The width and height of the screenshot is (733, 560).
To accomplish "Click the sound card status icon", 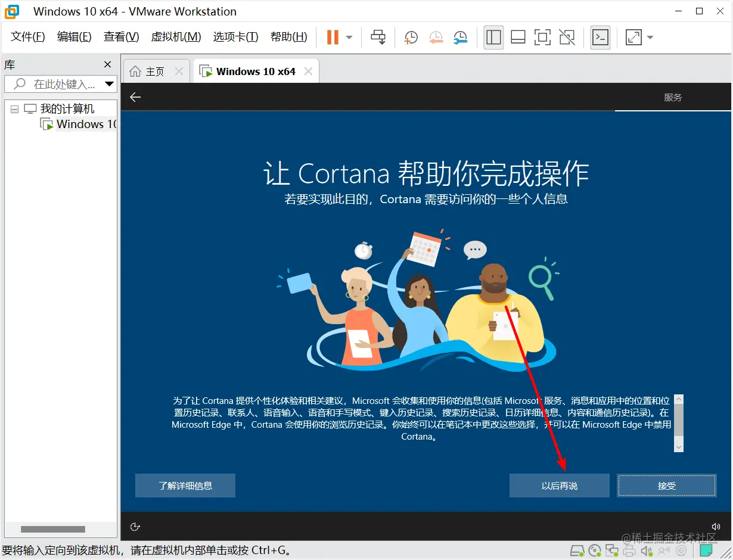I will click(647, 550).
